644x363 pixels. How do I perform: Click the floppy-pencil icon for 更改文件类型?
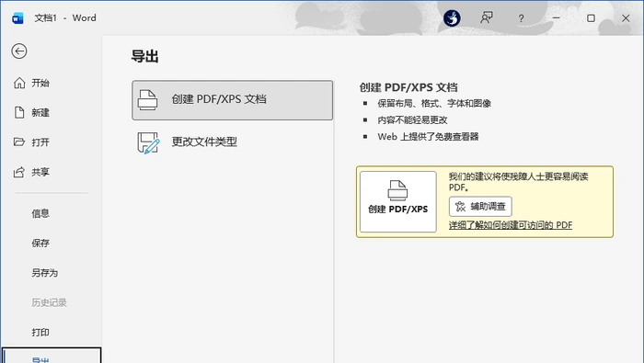click(x=148, y=142)
